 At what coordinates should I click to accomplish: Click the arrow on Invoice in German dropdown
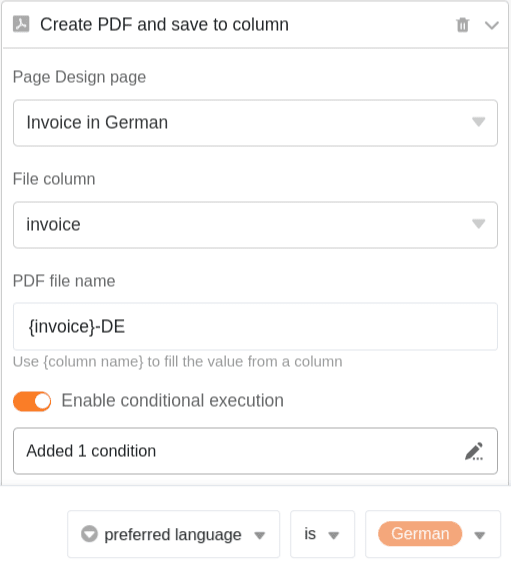[478, 122]
